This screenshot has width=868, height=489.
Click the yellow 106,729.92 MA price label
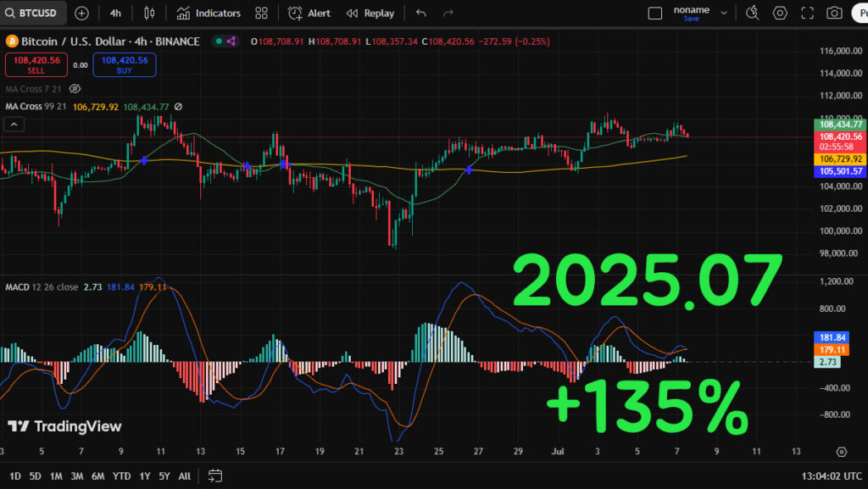(840, 159)
